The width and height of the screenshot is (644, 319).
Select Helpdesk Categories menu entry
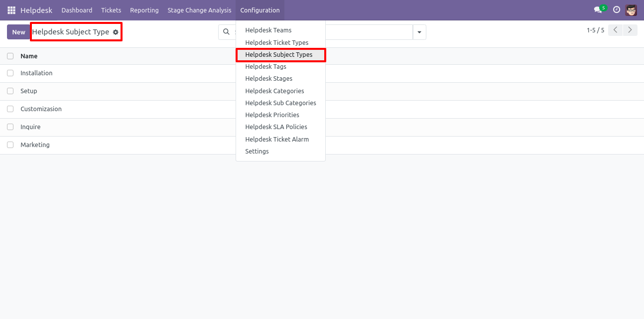tap(280, 91)
